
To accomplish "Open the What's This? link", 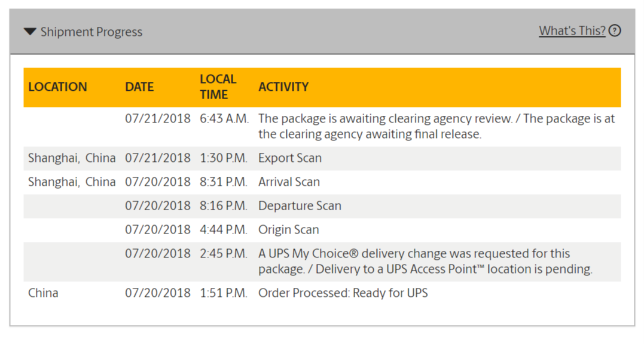I will [572, 30].
